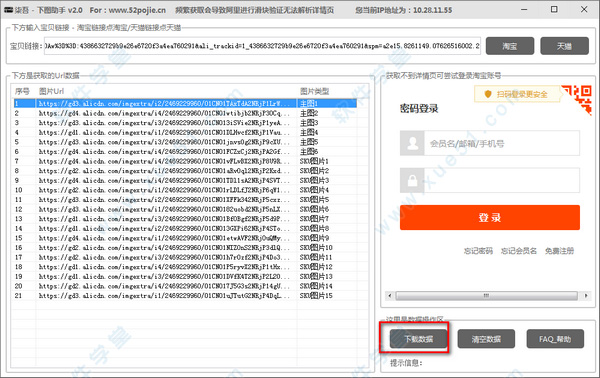
Task: Select row 9 with type SKU图片3
Action: click(x=185, y=180)
